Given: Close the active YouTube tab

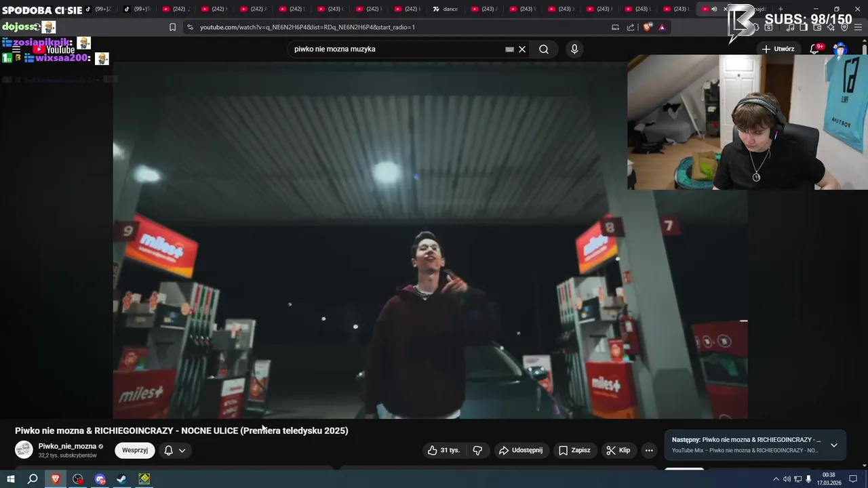Looking at the screenshot, I should [x=724, y=9].
